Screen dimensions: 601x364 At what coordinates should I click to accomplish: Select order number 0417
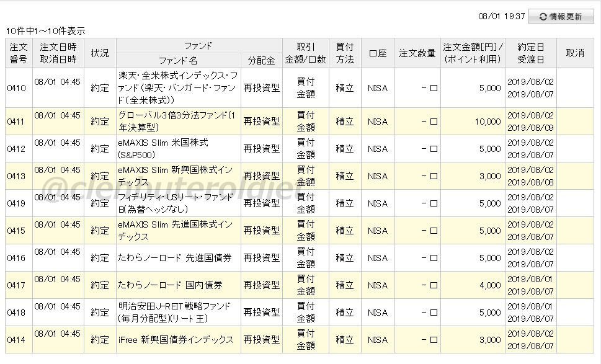[x=17, y=285]
